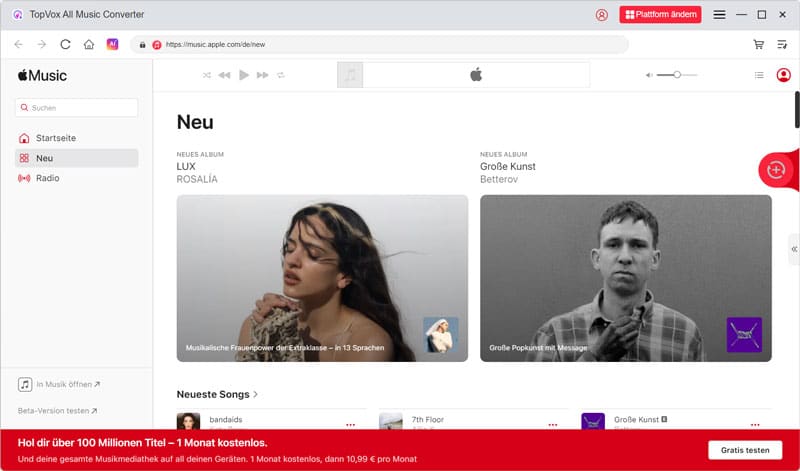Screen dimensions: 800x471
Task: Go to home via house icon
Action: (89, 44)
